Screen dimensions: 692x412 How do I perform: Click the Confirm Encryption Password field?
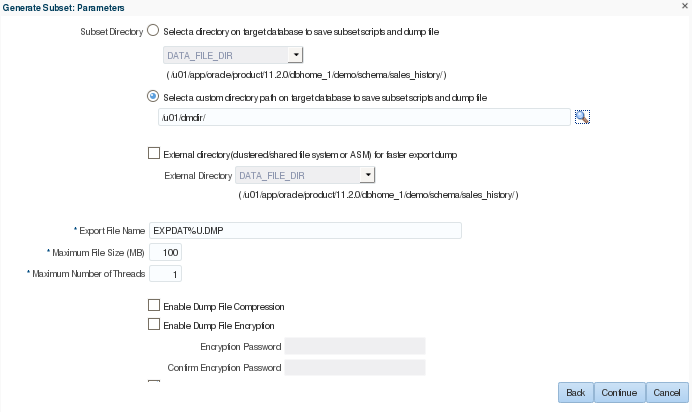[355, 367]
